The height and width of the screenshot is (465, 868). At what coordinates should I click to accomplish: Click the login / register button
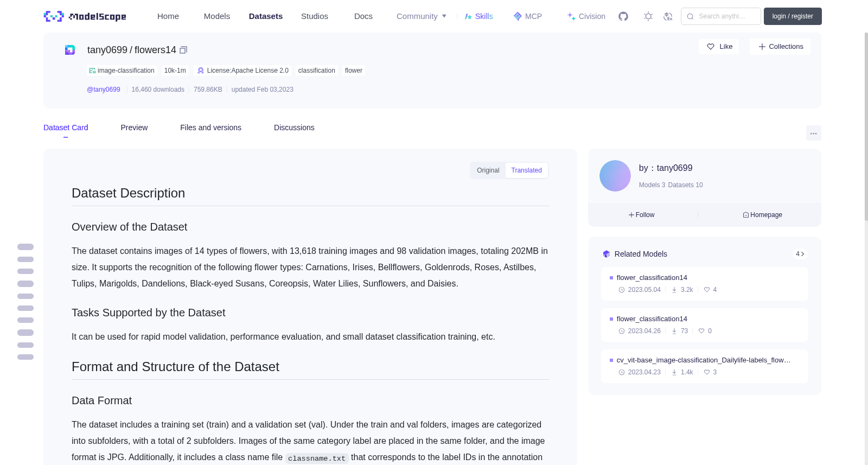(793, 16)
